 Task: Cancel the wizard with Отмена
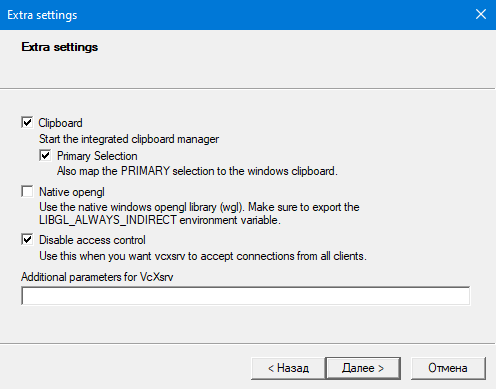click(448, 368)
